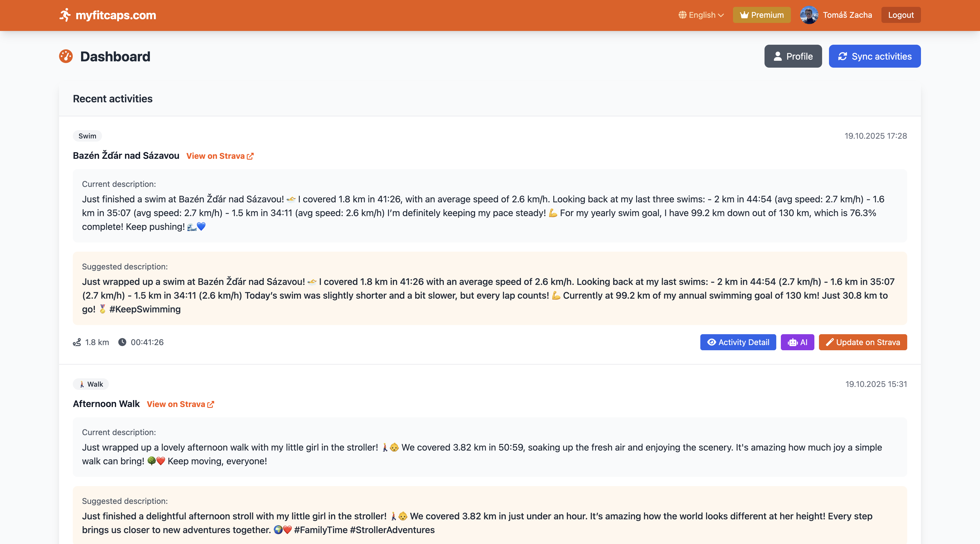Select the Swim activity type badge
The image size is (980, 544).
point(87,136)
